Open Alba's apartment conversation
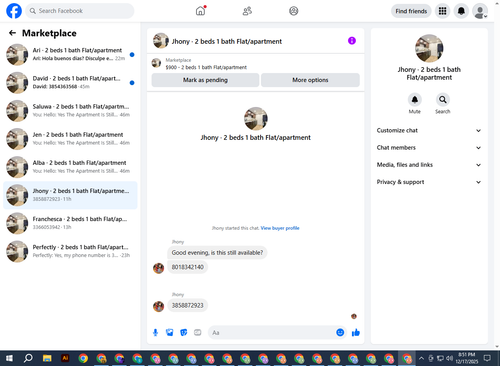The width and height of the screenshot is (500, 366). [70, 167]
